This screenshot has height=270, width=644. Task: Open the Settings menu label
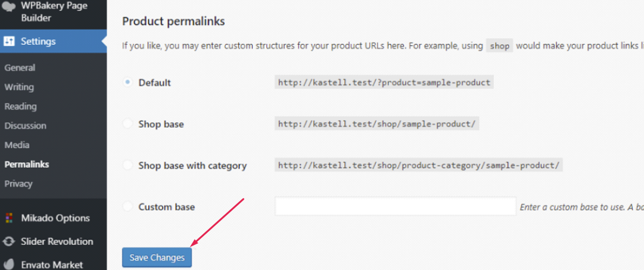38,42
